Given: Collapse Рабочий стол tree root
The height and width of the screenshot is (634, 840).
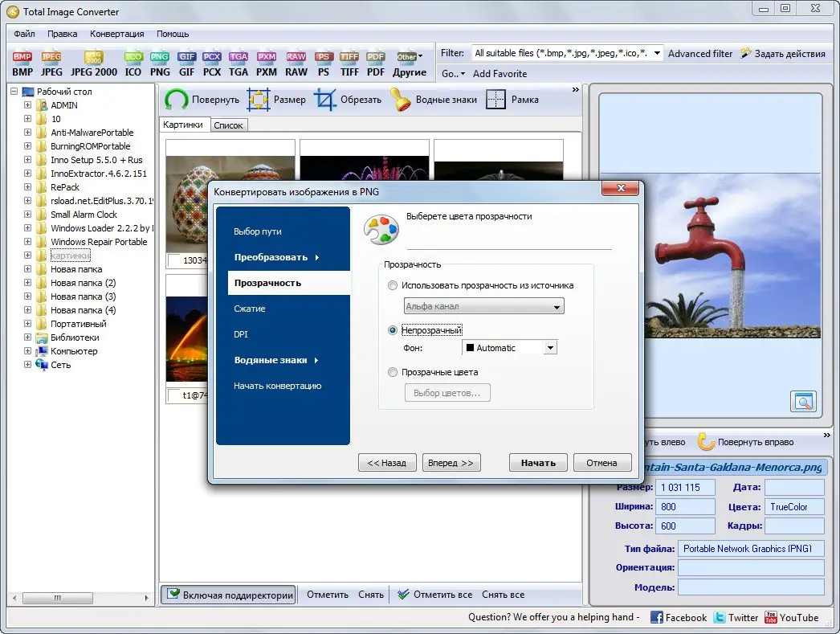Looking at the screenshot, I should point(14,92).
